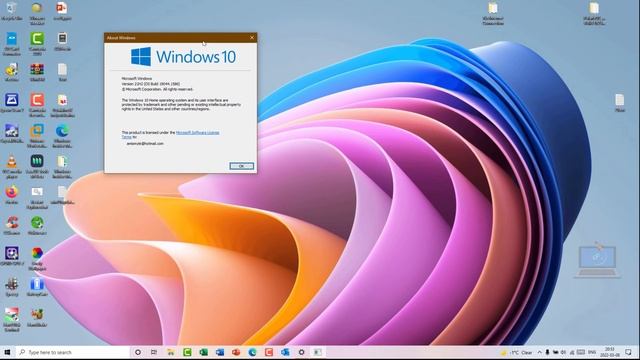The height and width of the screenshot is (360, 640).
Task: Open Task View from the taskbar
Action: [154, 352]
